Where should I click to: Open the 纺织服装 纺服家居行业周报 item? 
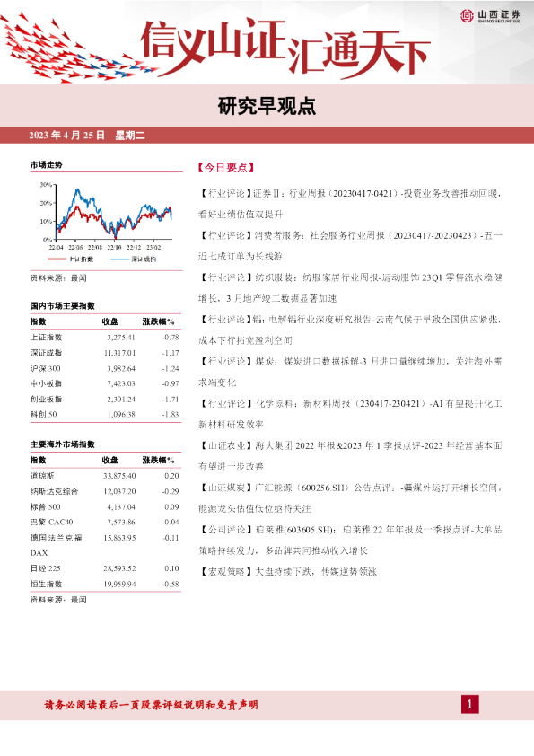point(350,288)
